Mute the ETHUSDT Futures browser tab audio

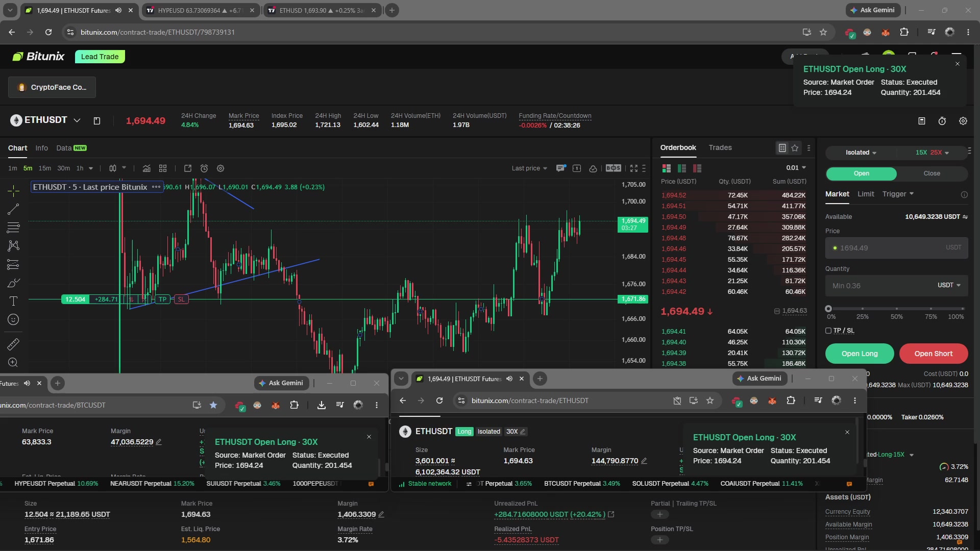[118, 10]
